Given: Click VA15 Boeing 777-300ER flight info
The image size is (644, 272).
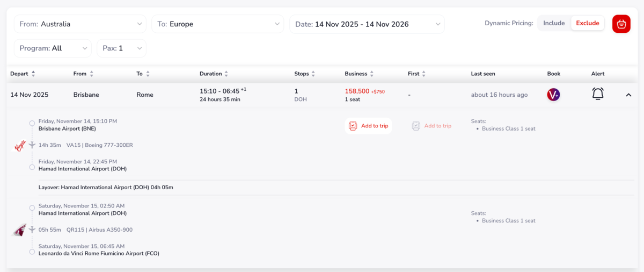Looking at the screenshot, I should coord(99,145).
